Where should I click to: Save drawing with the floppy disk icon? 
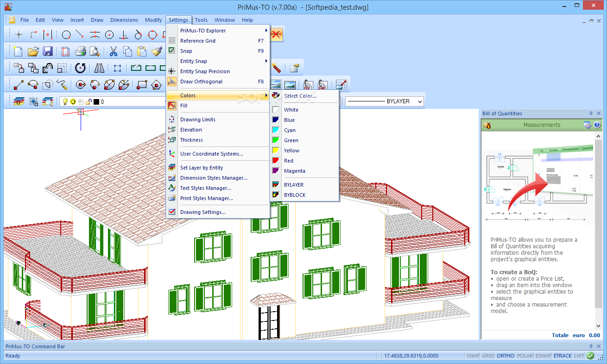click(x=48, y=51)
